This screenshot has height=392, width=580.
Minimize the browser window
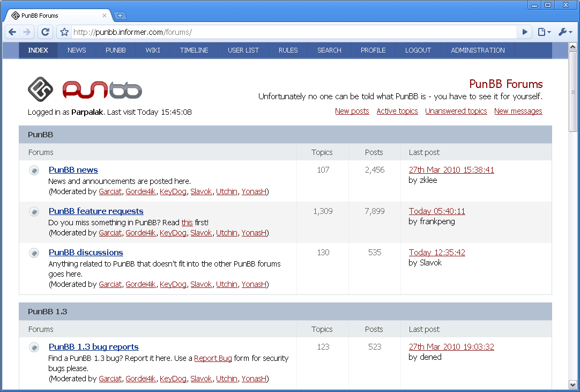point(534,5)
